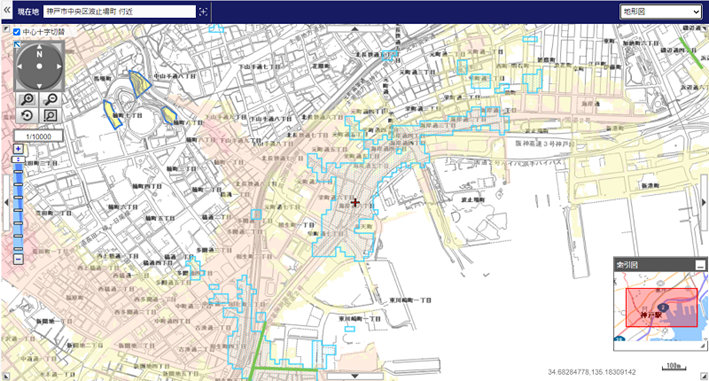Viewport: 709px width, 381px height.
Task: Click the plus button atop zoom slider
Action: point(18,149)
